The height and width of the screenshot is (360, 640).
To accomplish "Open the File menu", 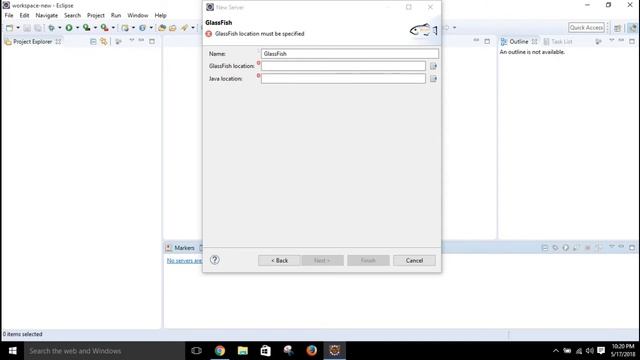I will (9, 16).
